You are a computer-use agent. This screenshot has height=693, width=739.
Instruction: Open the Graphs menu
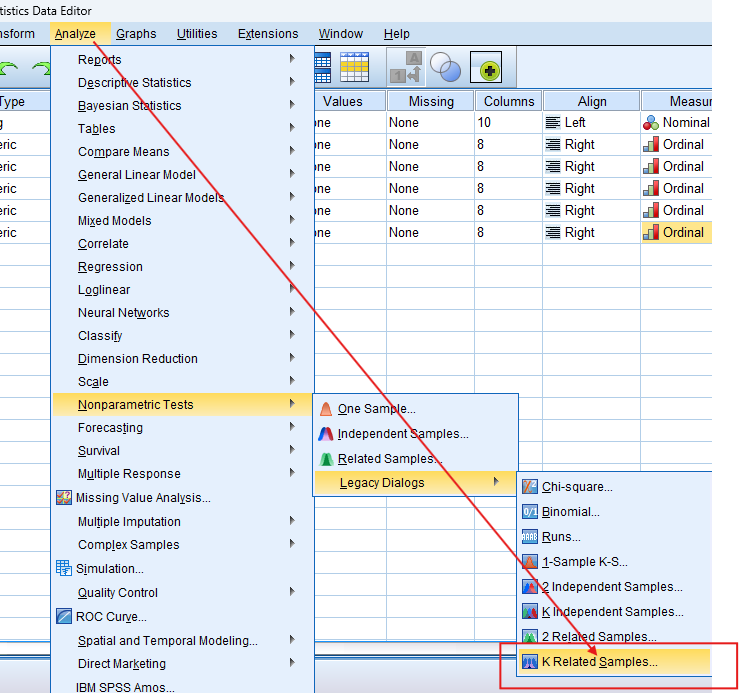tap(136, 34)
